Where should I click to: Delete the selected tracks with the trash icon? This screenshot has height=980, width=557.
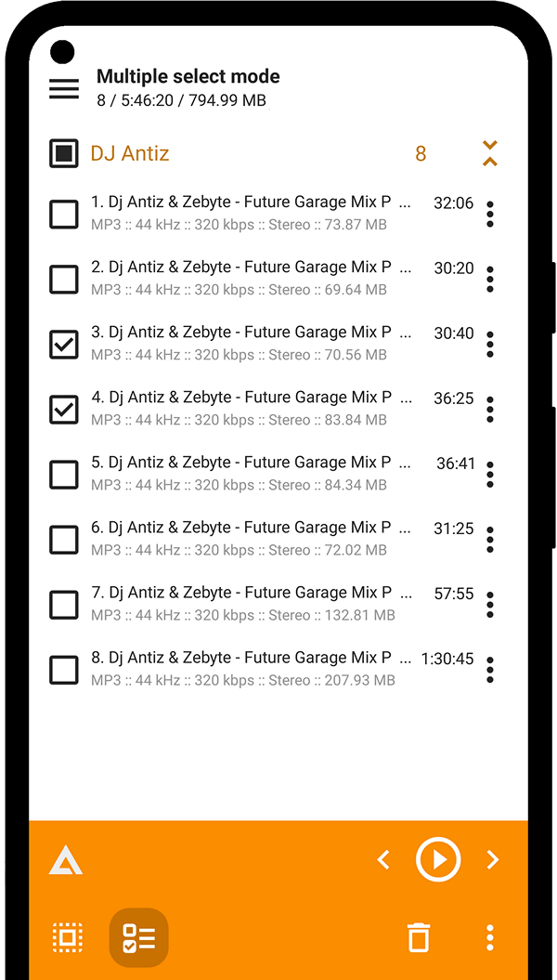click(419, 937)
